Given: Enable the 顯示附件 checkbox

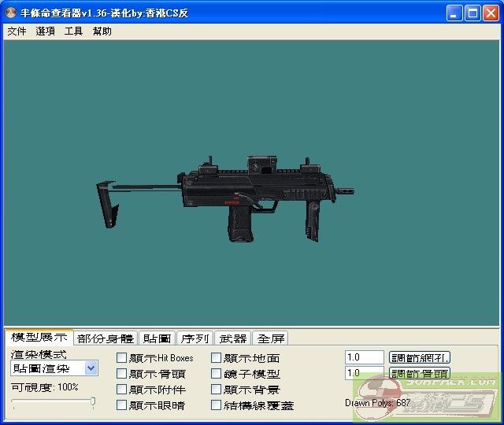Looking at the screenshot, I should 121,390.
